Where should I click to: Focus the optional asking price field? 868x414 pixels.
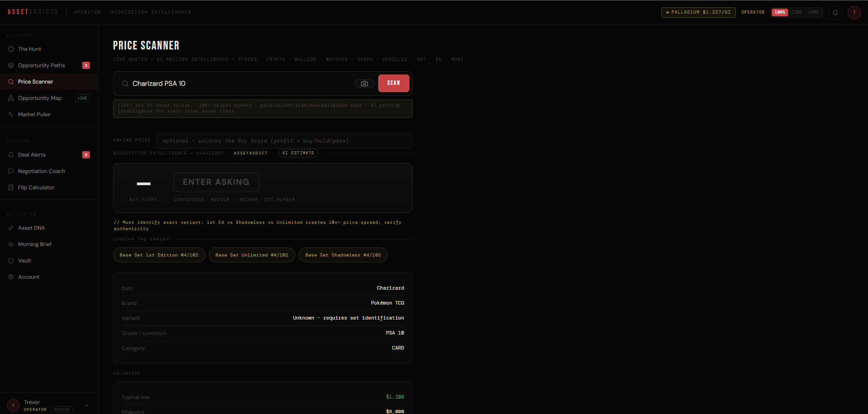click(x=284, y=141)
